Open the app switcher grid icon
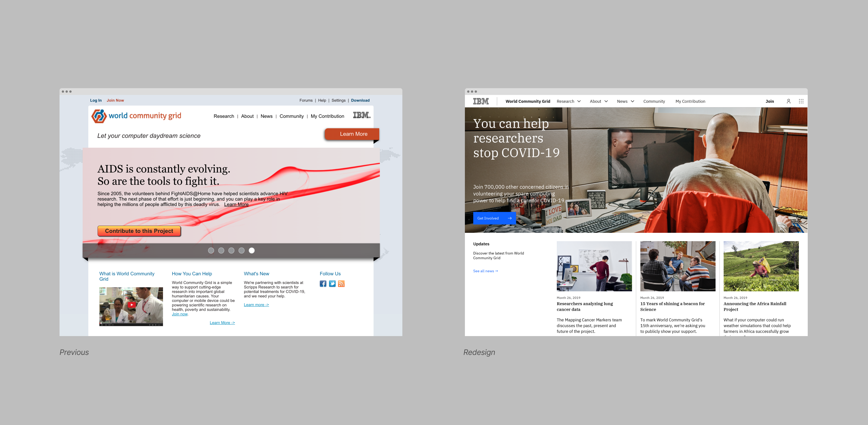 801,101
